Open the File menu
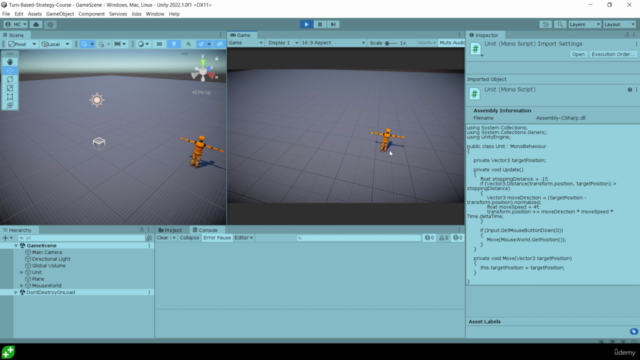This screenshot has height=360, width=640. [x=6, y=14]
